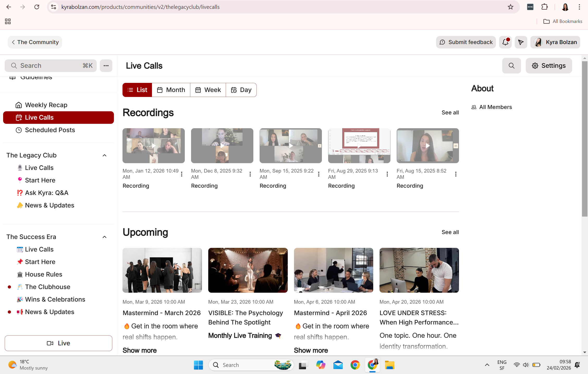Open options for Aug 29 recording
The width and height of the screenshot is (588, 374).
coord(387,174)
